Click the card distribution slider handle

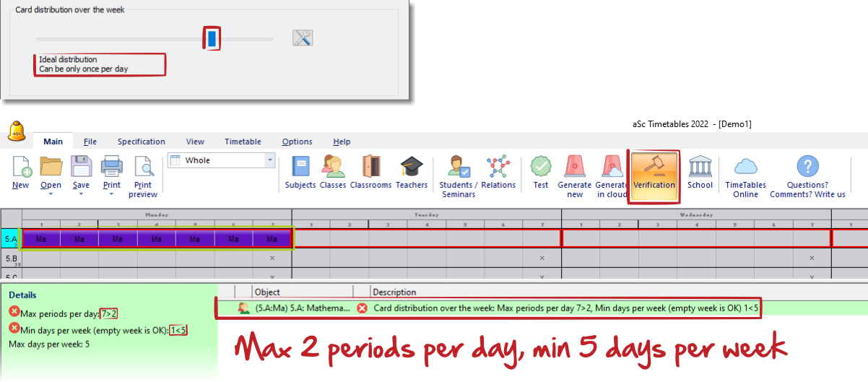pos(211,38)
